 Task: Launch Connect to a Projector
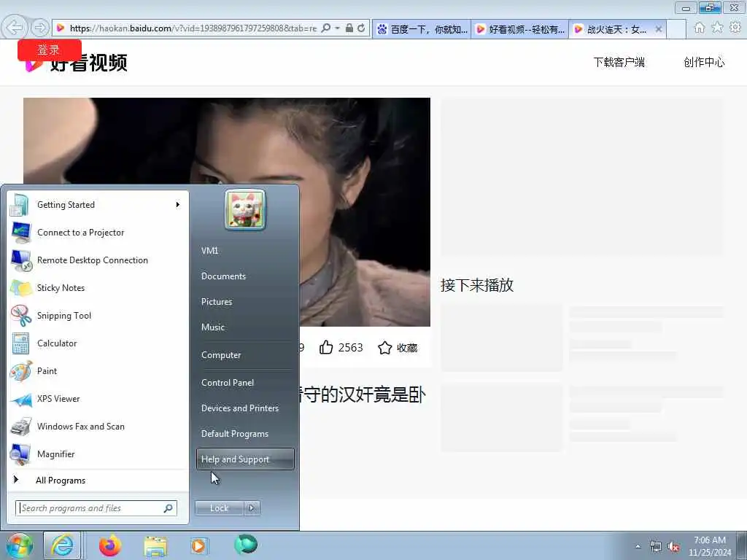pyautogui.click(x=98, y=233)
